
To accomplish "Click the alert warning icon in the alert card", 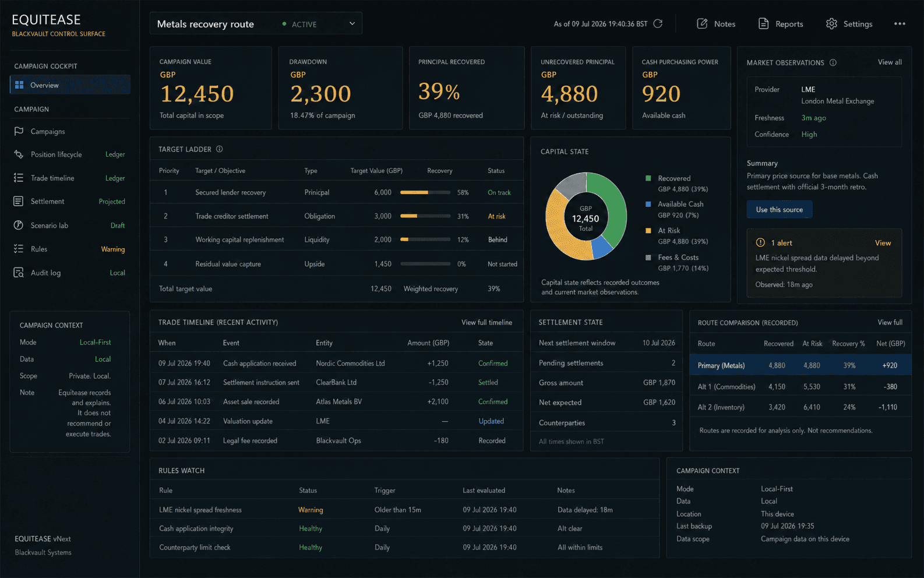I will click(760, 242).
